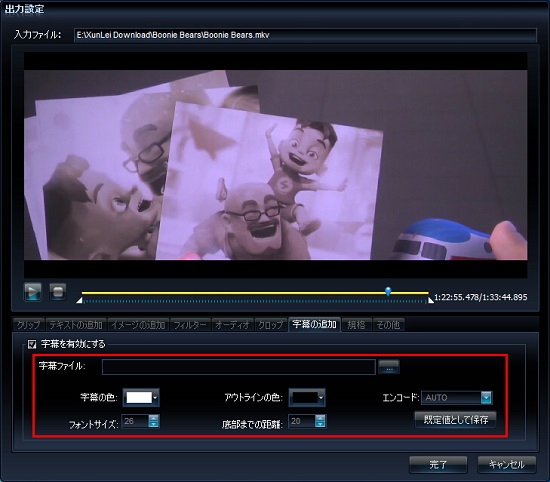Viewport: 550px width, 482px height.
Task: Click the フォントサイズ stepper arrows
Action: [x=154, y=421]
